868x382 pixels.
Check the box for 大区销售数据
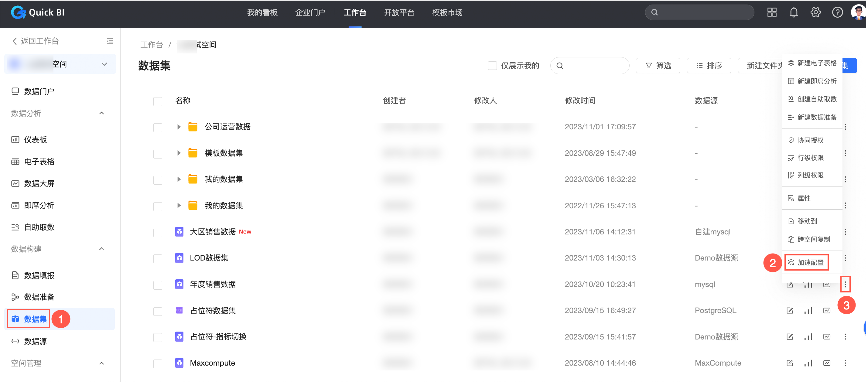(158, 232)
